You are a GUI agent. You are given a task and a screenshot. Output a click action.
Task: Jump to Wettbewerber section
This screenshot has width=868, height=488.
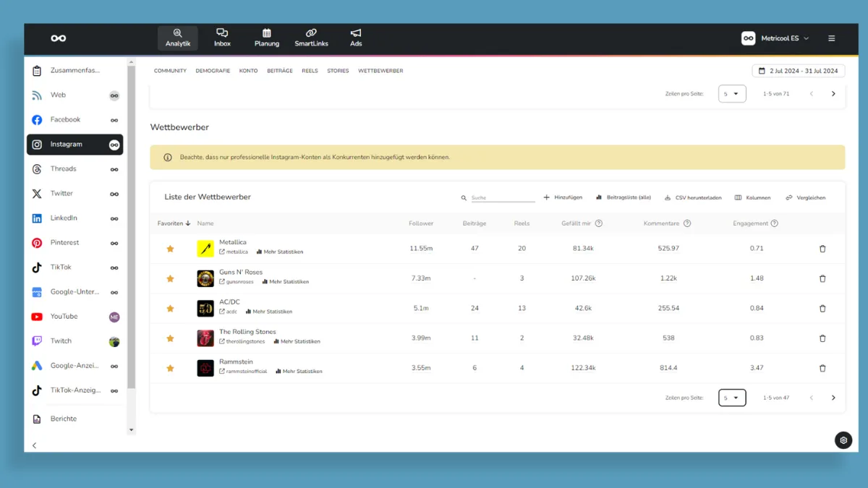click(380, 71)
